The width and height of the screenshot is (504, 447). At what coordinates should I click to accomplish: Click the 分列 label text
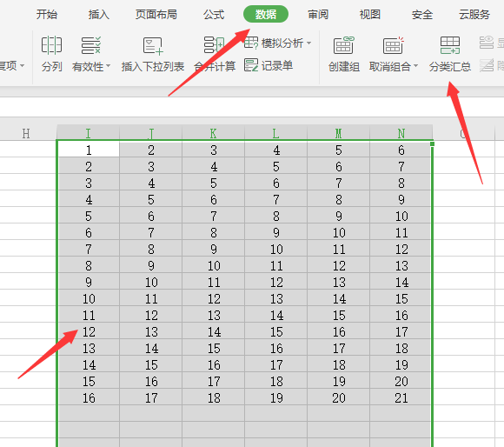pyautogui.click(x=52, y=67)
